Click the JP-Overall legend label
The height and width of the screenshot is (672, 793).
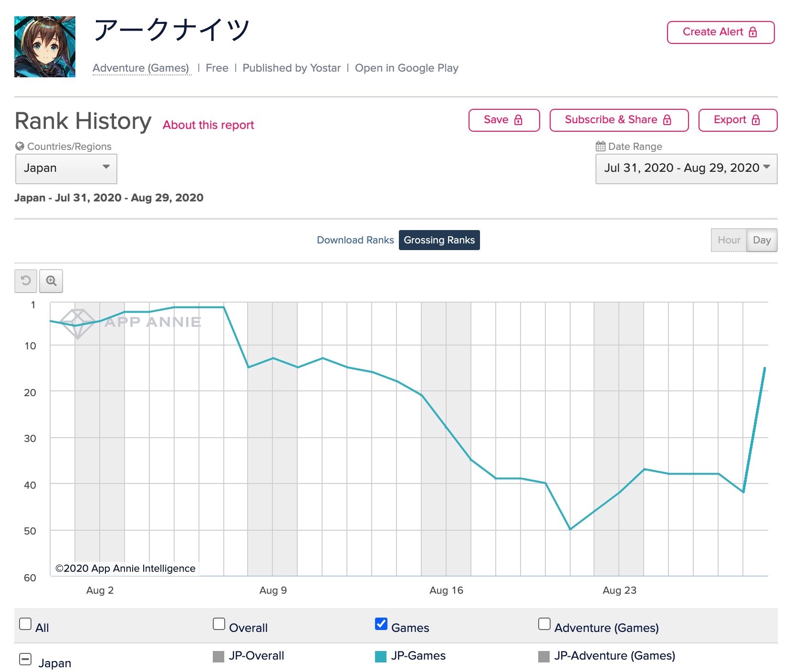point(257,656)
